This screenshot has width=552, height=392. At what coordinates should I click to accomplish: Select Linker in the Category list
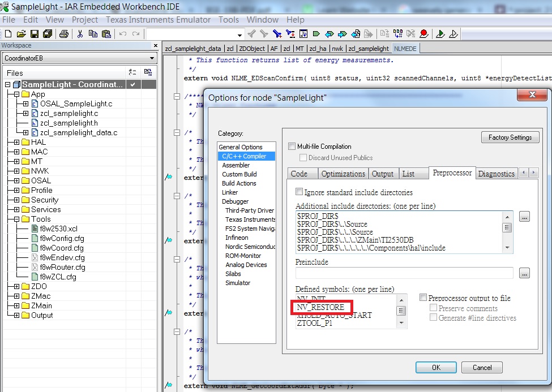click(230, 192)
